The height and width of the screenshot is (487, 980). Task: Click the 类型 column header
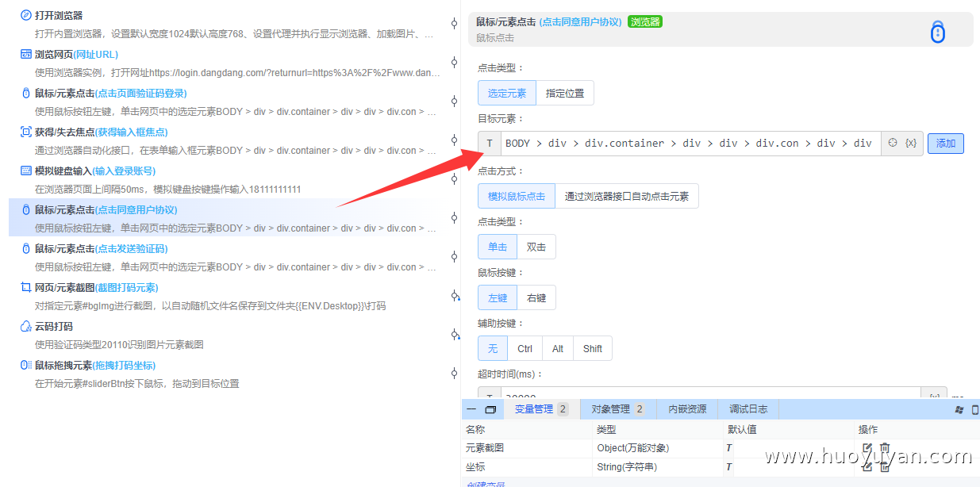pyautogui.click(x=606, y=429)
